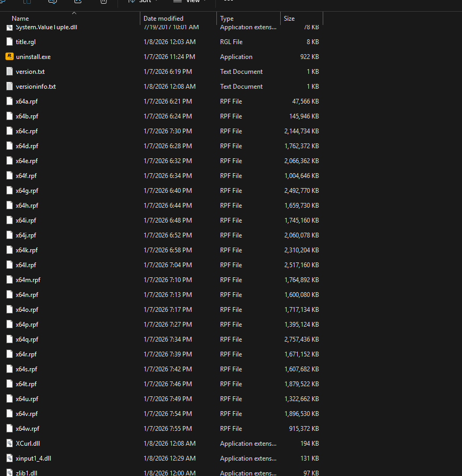462x476 pixels.
Task: Click the x64m.rpf file entry
Action: coord(28,280)
